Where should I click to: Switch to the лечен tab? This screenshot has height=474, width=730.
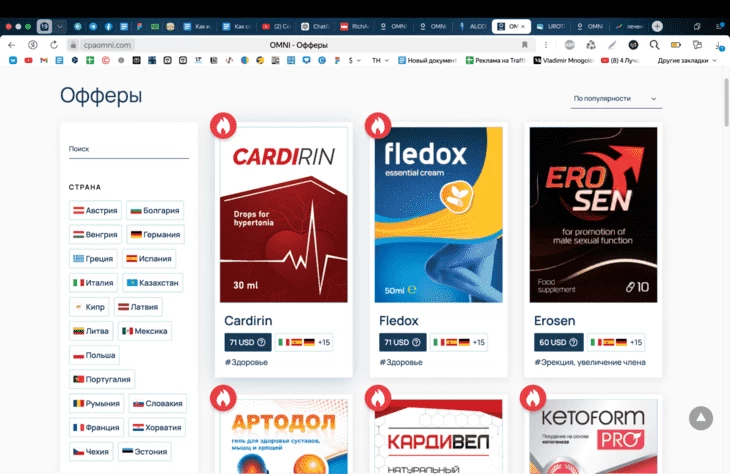[x=630, y=27]
